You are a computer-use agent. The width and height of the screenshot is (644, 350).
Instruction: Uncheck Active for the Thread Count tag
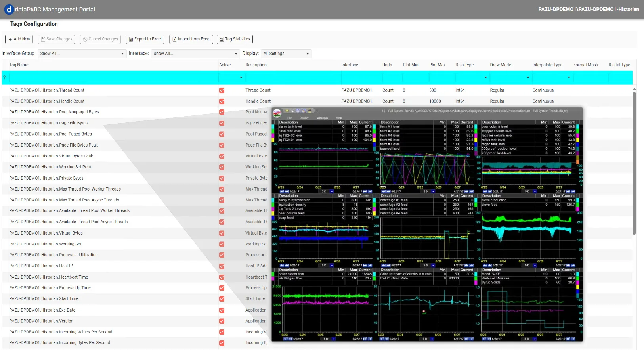222,90
